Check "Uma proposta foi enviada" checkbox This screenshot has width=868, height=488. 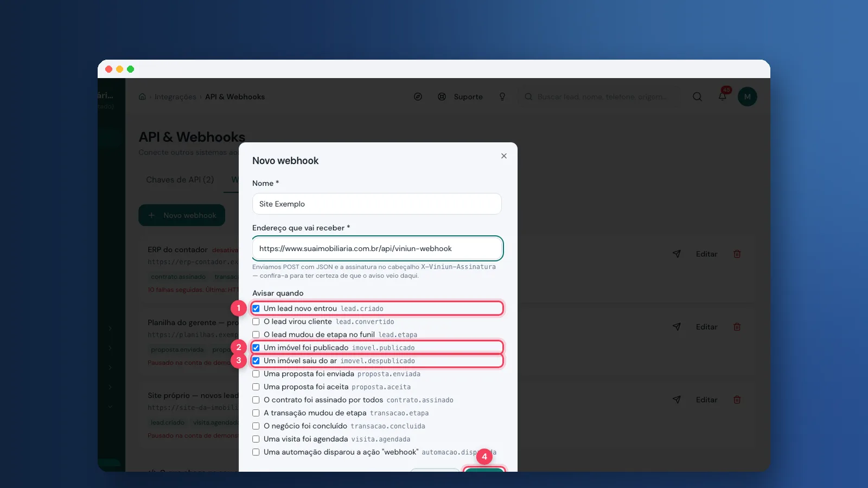point(256,374)
